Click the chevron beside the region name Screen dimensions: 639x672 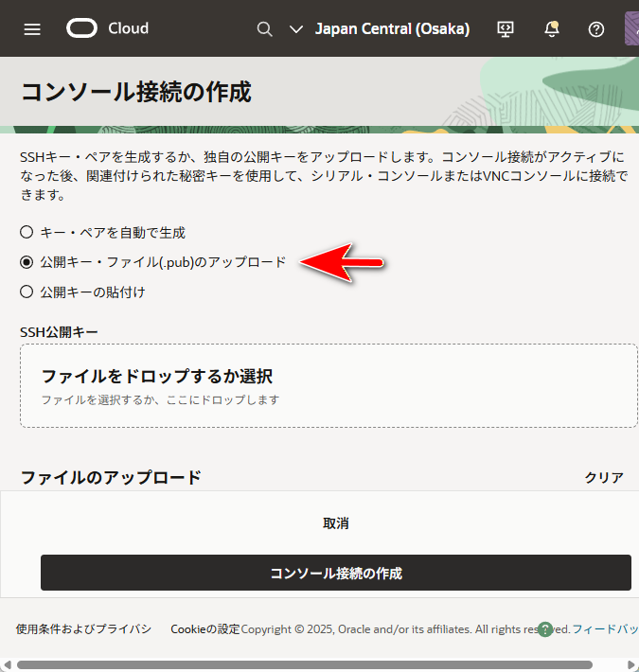296,28
